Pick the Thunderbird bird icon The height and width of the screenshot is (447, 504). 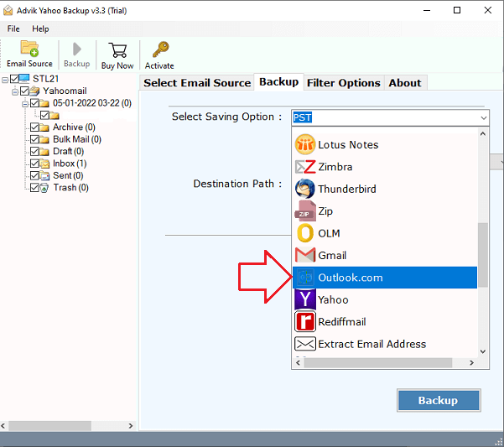click(x=304, y=189)
